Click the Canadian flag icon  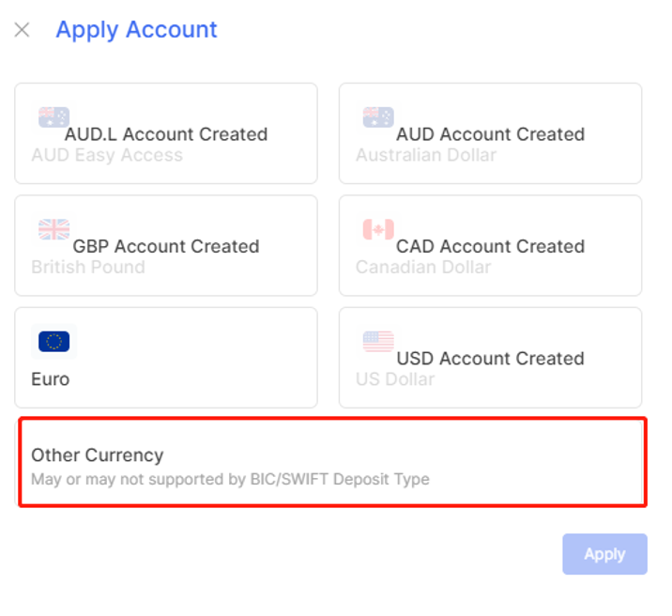pos(378,229)
